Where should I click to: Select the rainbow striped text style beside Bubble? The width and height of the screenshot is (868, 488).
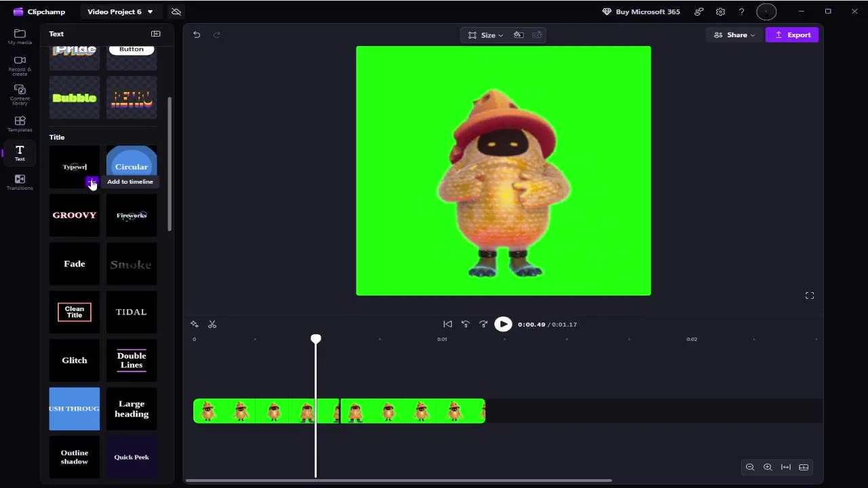pos(132,98)
